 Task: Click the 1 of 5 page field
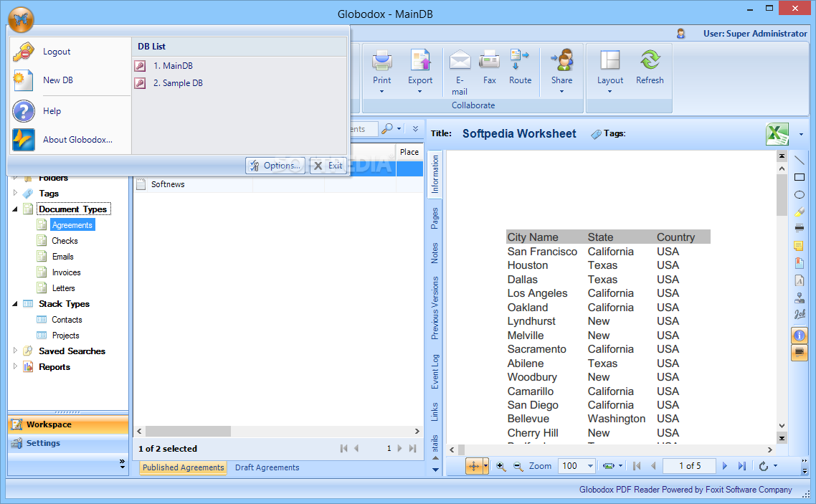point(690,466)
